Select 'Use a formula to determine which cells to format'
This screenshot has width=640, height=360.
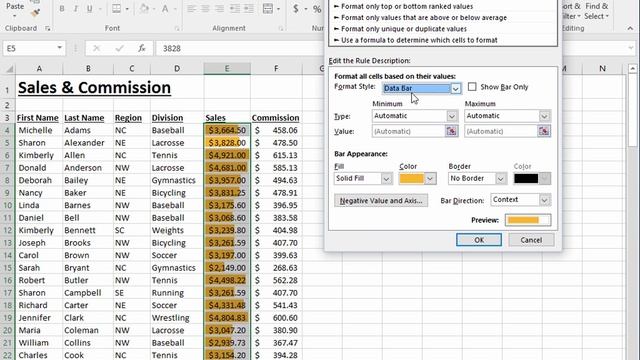click(x=416, y=40)
